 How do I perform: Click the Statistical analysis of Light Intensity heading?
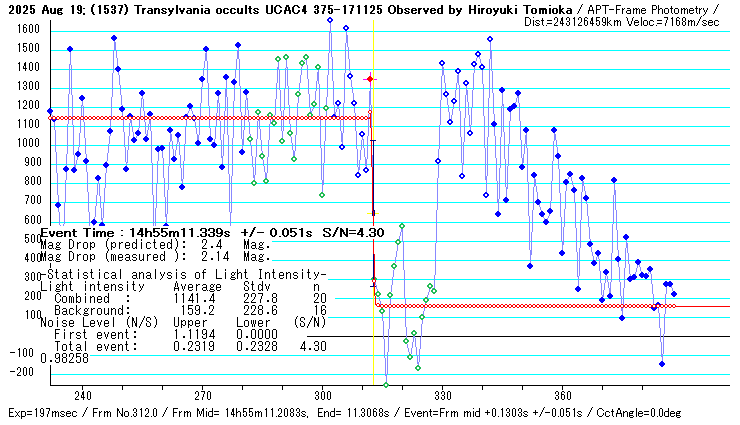tap(187, 274)
